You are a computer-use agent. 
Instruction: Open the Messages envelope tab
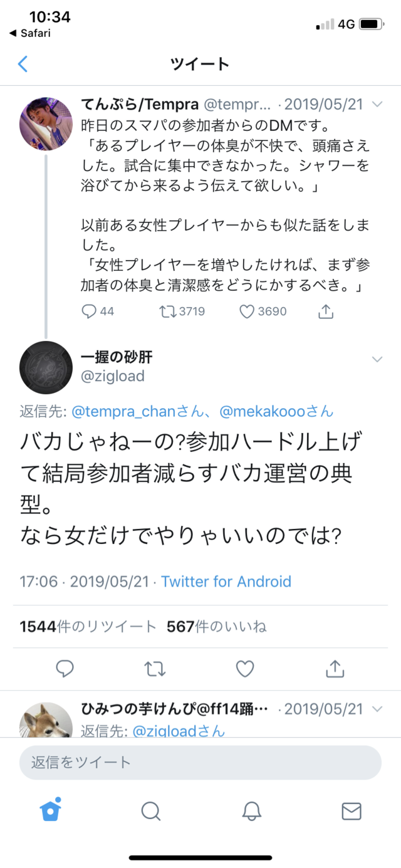coord(352,811)
